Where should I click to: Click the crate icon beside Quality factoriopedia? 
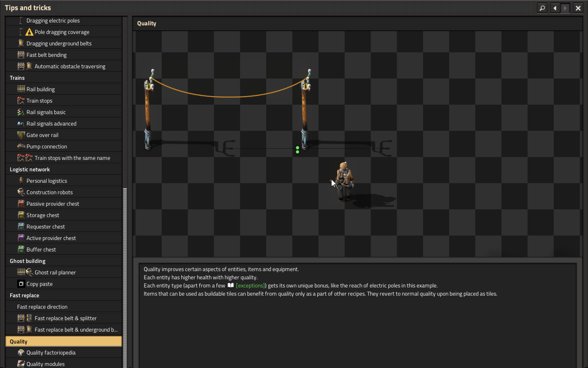pyautogui.click(x=21, y=352)
